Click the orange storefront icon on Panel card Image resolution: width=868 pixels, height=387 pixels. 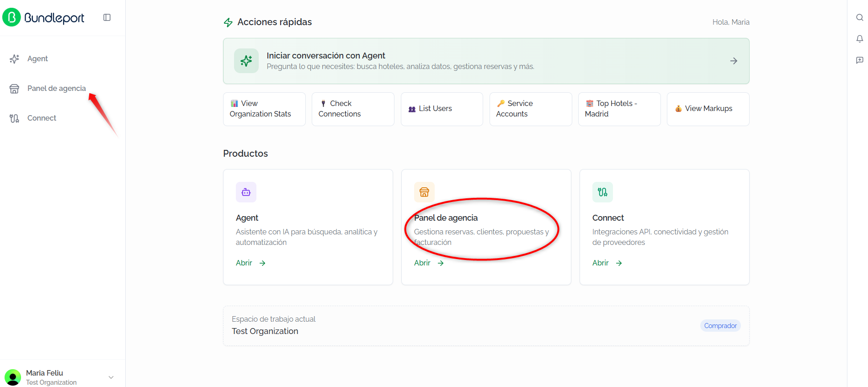coord(424,192)
